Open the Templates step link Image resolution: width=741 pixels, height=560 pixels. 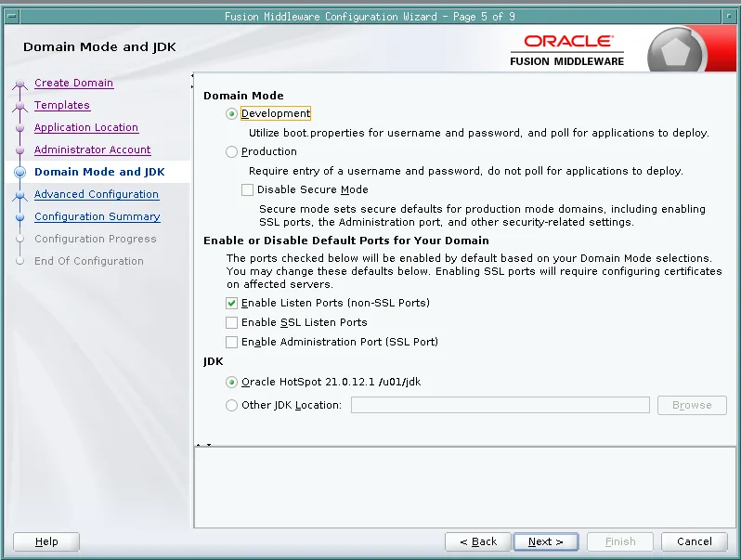62,105
